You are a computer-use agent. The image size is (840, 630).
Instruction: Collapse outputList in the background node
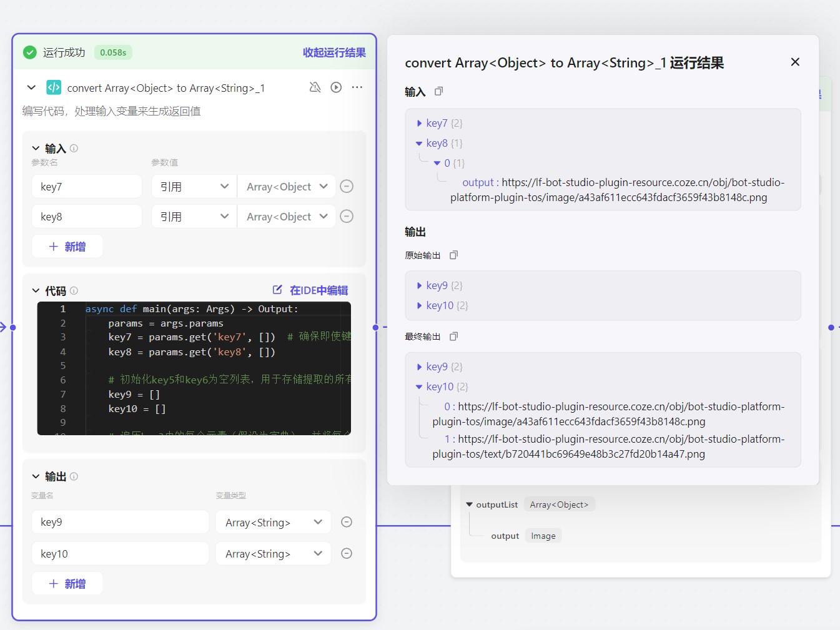[469, 504]
